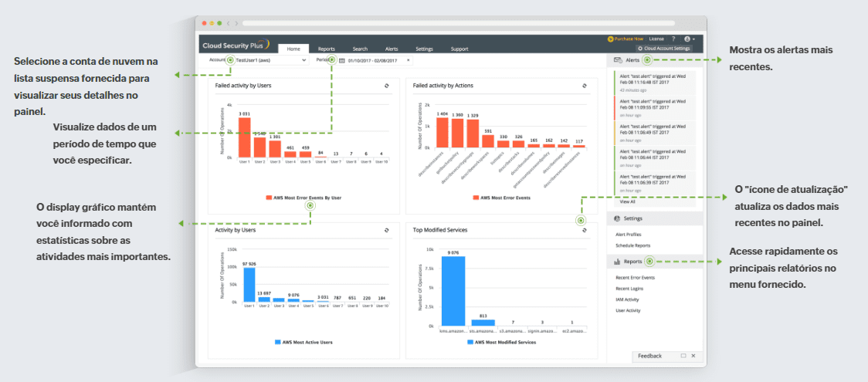Toggle AWS Most Modified Services legend
868x382 pixels.
click(500, 341)
